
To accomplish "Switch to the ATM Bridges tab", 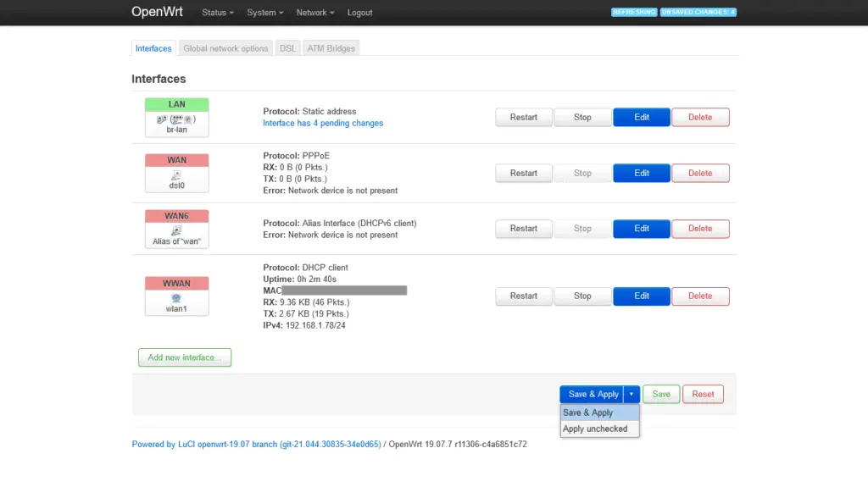I will (x=331, y=48).
